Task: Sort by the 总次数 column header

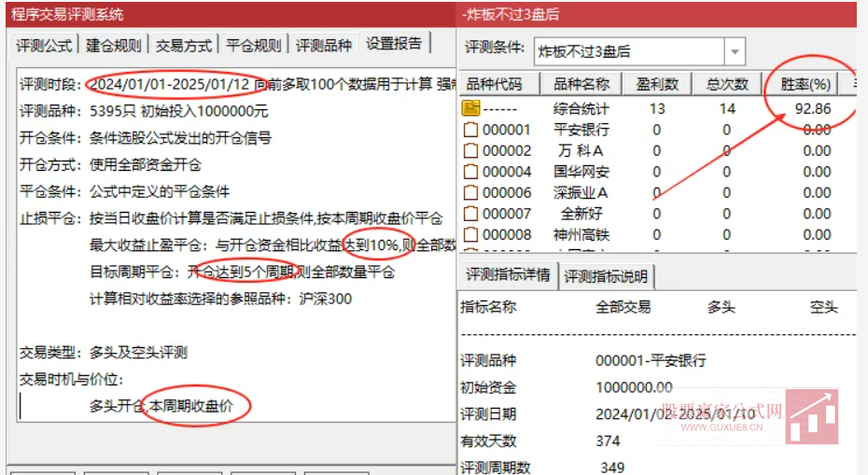Action: (x=727, y=84)
